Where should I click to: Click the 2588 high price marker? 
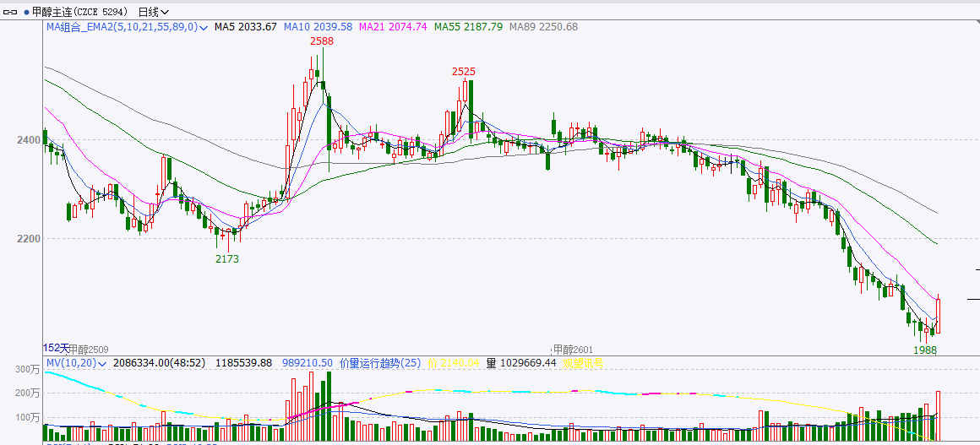tap(321, 41)
